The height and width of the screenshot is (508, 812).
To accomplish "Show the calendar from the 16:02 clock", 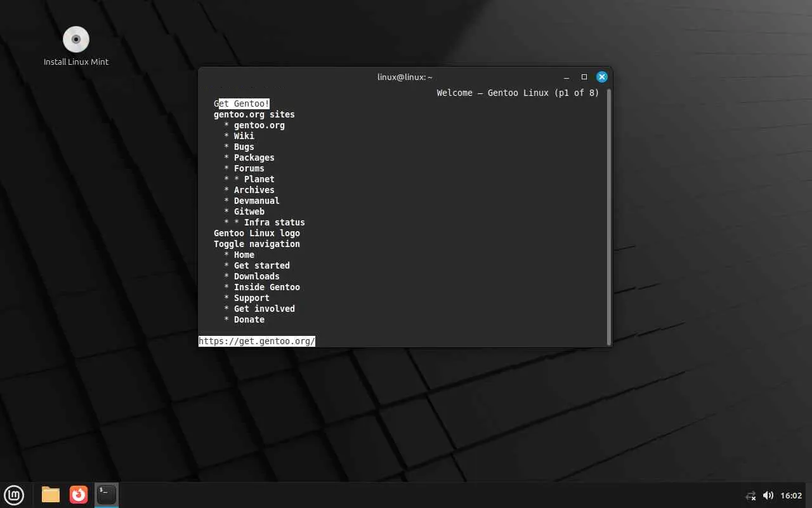I will [x=791, y=495].
